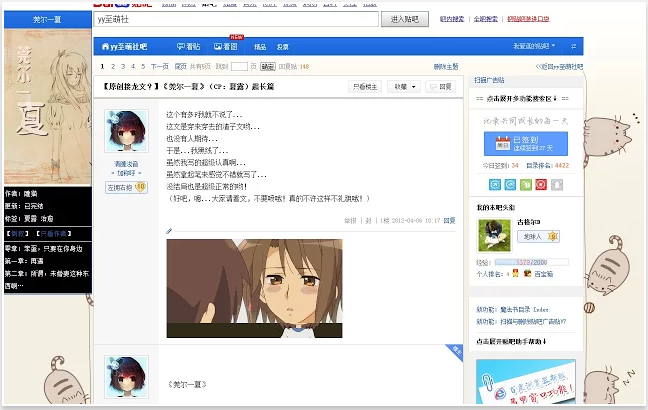Click the 左拥右抱 level 10 badge
The image size is (648, 410).
point(126,187)
